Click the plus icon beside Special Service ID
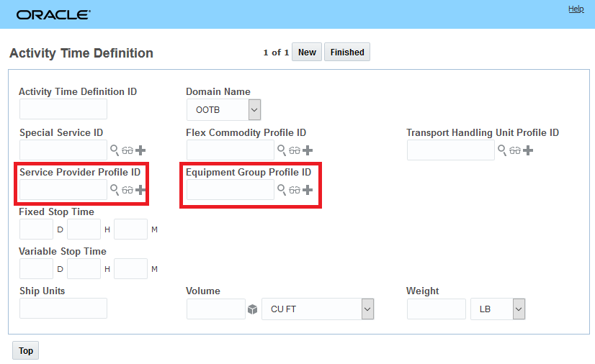Image resolution: width=595 pixels, height=364 pixels. (140, 150)
